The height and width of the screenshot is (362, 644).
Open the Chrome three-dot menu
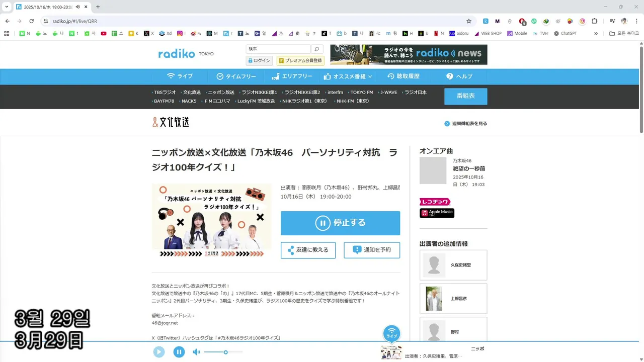pos(636,21)
